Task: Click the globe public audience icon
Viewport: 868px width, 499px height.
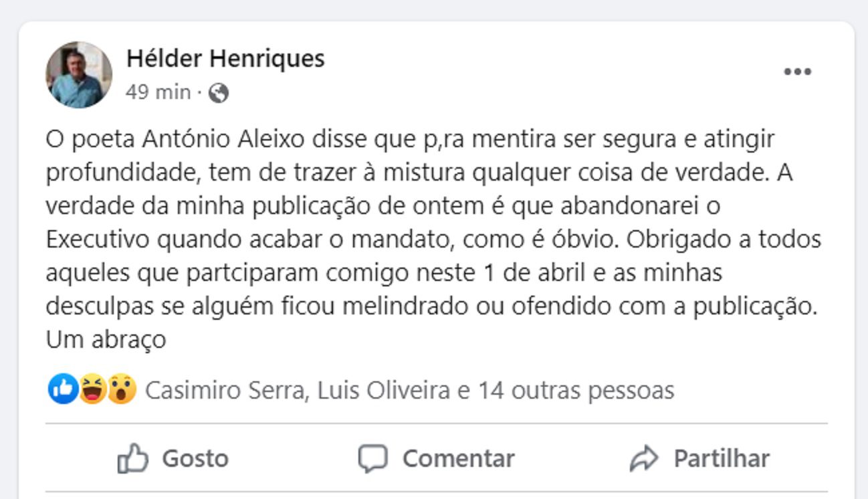Action: [x=218, y=93]
